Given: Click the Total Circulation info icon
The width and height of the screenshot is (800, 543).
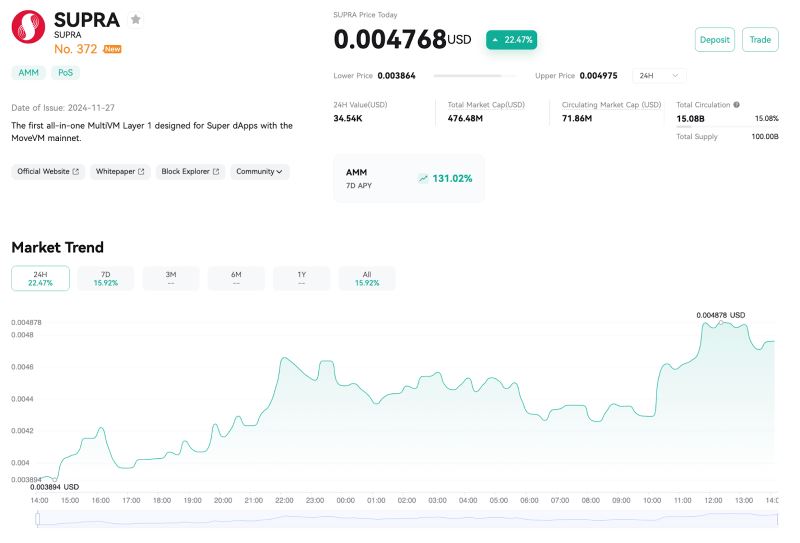Looking at the screenshot, I should click(x=737, y=104).
